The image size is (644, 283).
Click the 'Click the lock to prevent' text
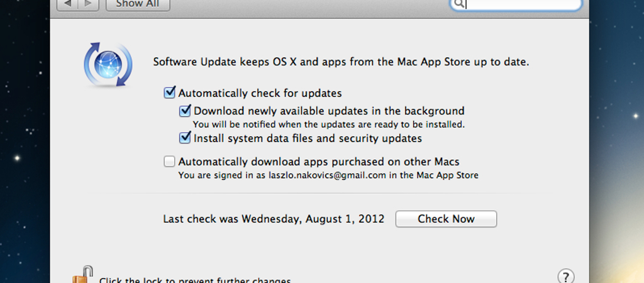(195, 280)
